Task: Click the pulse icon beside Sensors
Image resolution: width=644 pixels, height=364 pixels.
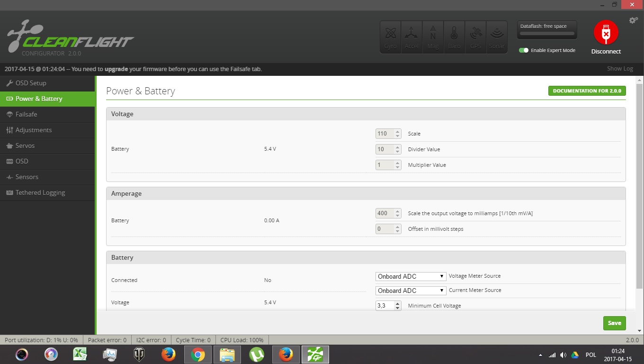Action: [x=9, y=177]
